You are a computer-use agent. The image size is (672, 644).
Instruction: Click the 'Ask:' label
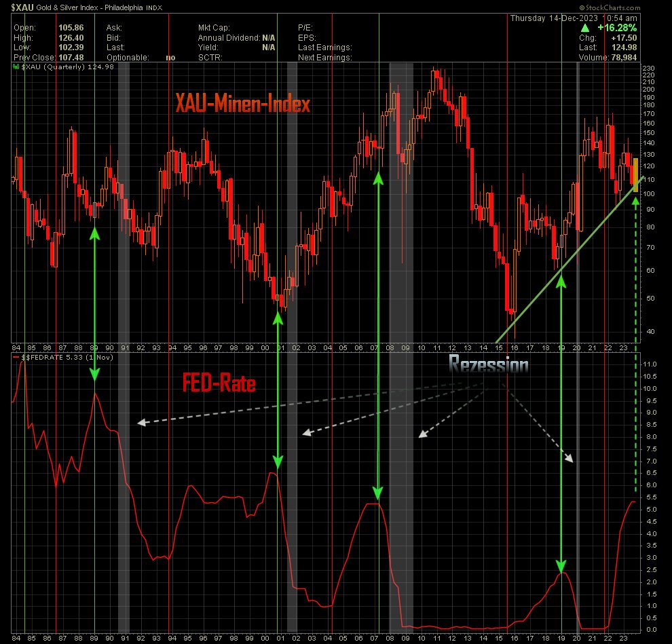point(114,28)
